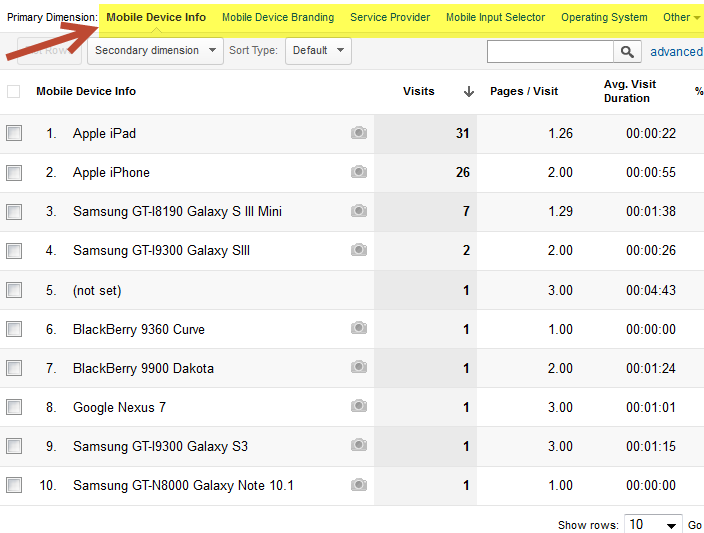Click camera icon for Apple iPad row
This screenshot has height=533, width=704.
[x=359, y=133]
